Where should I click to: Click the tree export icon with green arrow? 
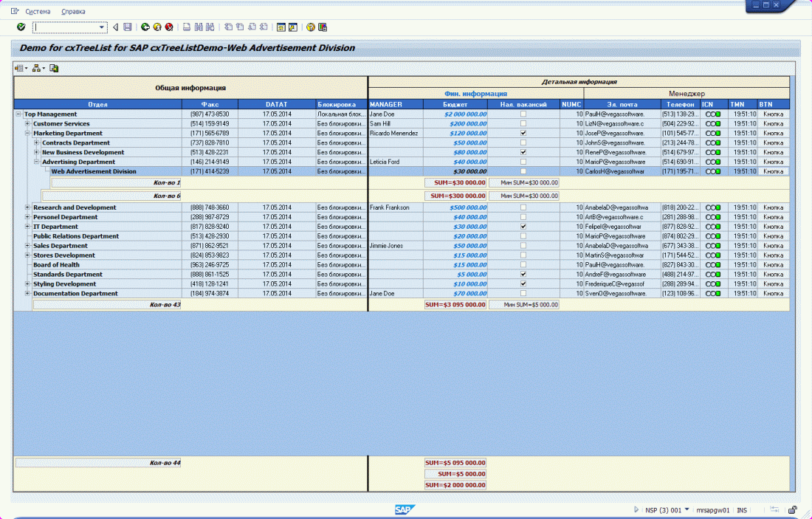point(54,68)
